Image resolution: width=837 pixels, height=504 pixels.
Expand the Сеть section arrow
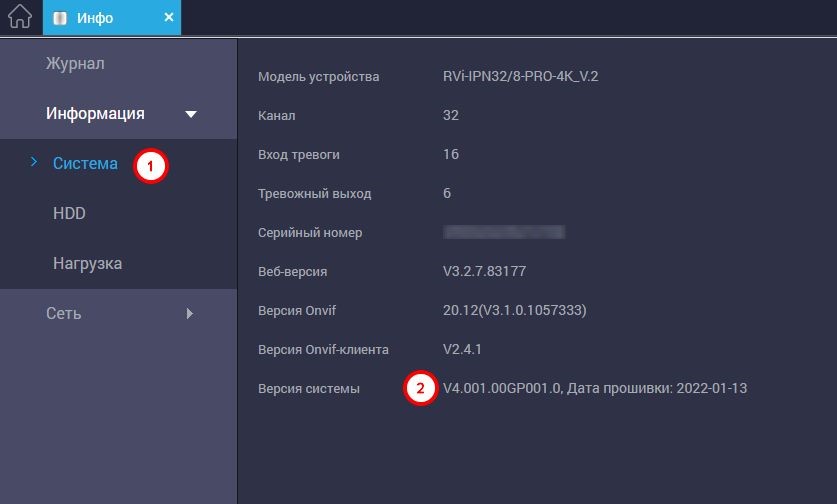[x=190, y=314]
